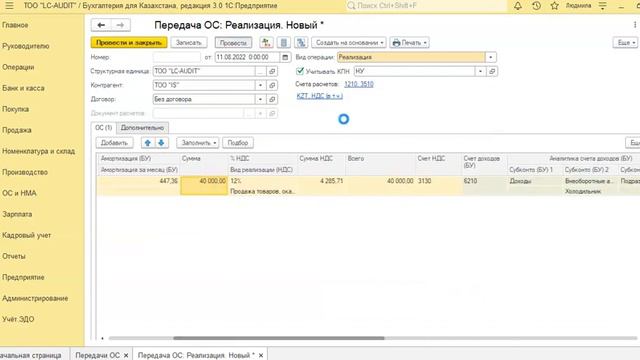The width and height of the screenshot is (640, 360).
Task: Click the Номер input field
Action: pos(176,57)
